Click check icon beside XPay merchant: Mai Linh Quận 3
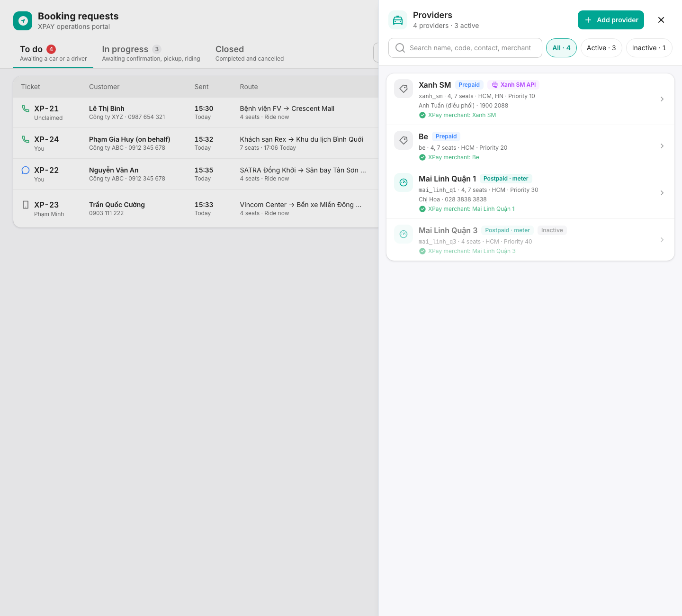Viewport: 682px width, 616px height. click(422, 251)
